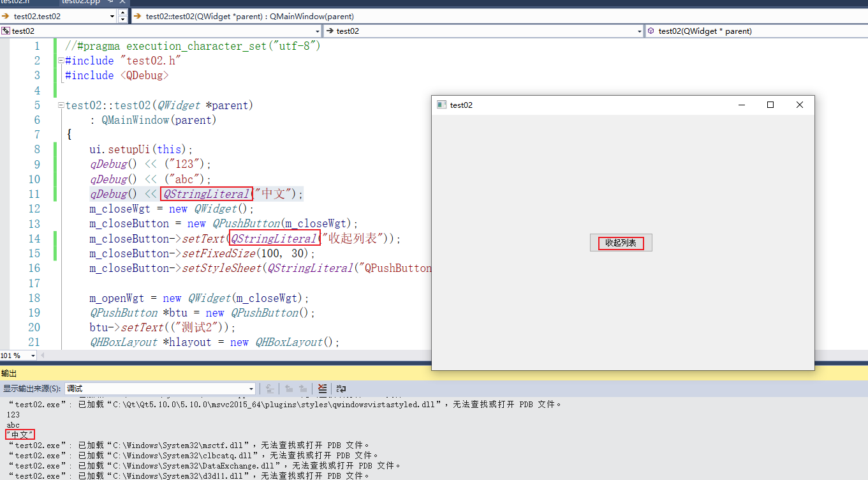Click setStyleSheet call on line 16
The width and height of the screenshot is (868, 480).
[x=260, y=268]
